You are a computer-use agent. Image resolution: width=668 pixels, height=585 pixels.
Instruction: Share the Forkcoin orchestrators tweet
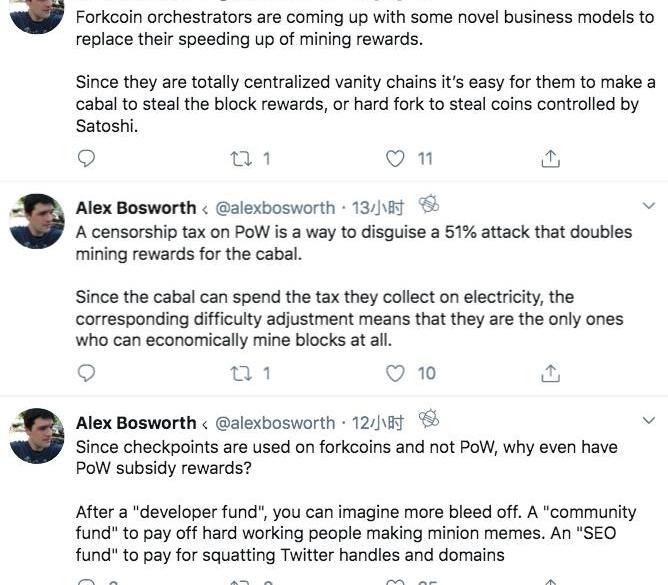pyautogui.click(x=549, y=158)
